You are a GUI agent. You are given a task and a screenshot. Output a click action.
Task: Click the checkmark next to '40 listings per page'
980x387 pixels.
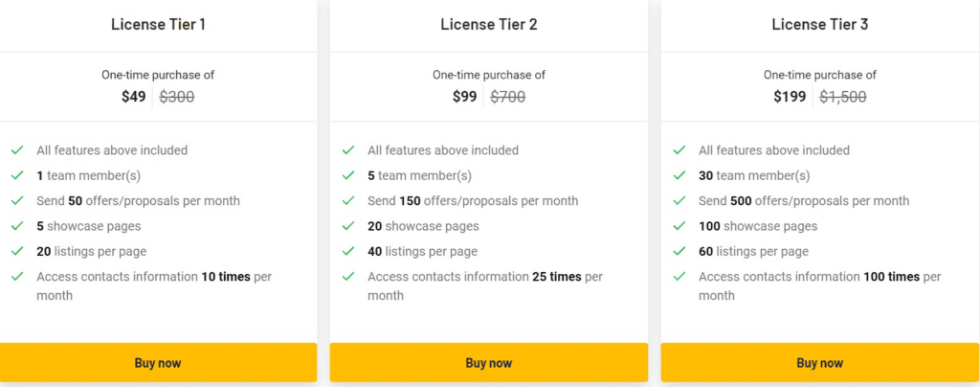[x=348, y=251]
